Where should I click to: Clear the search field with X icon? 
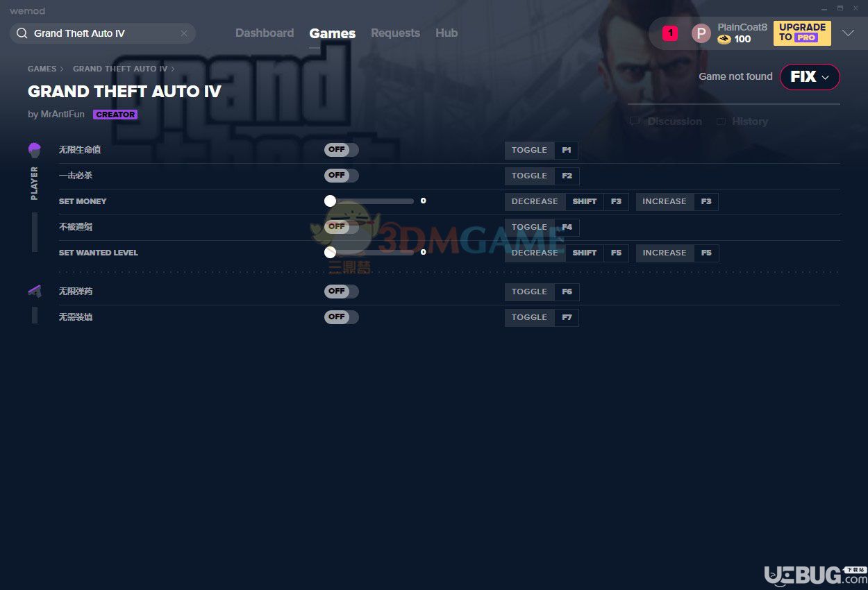(184, 33)
